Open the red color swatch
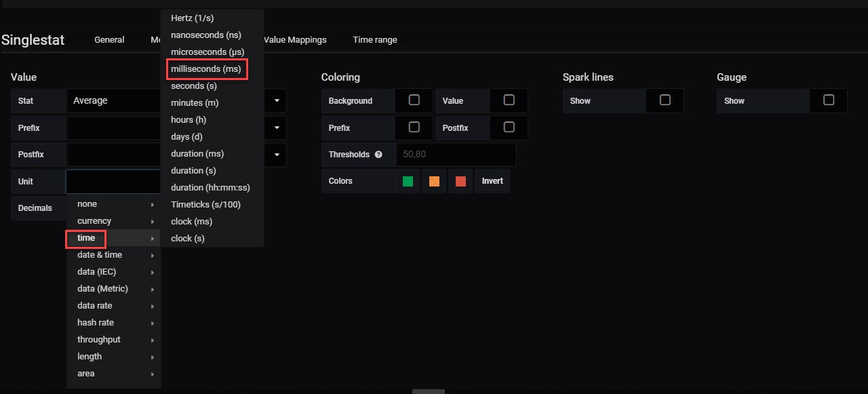The height and width of the screenshot is (394, 868). [460, 181]
